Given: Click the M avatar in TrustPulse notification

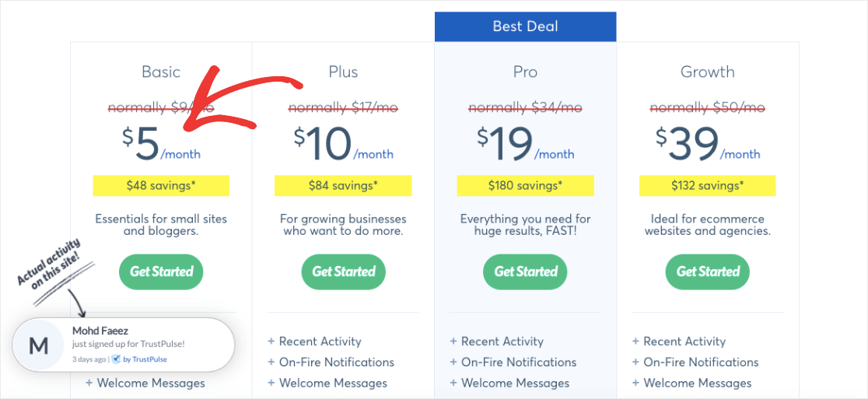Looking at the screenshot, I should coord(38,346).
